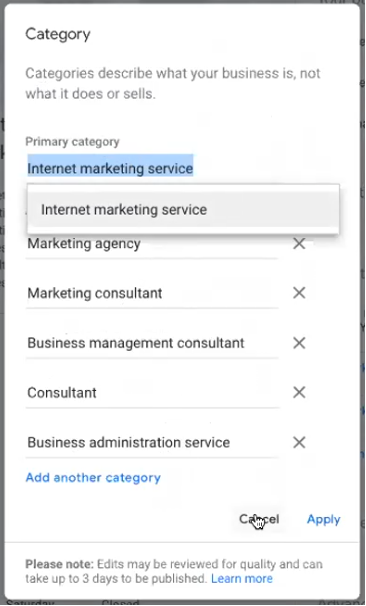This screenshot has width=366, height=606.
Task: Apply the category changes
Action: (323, 519)
